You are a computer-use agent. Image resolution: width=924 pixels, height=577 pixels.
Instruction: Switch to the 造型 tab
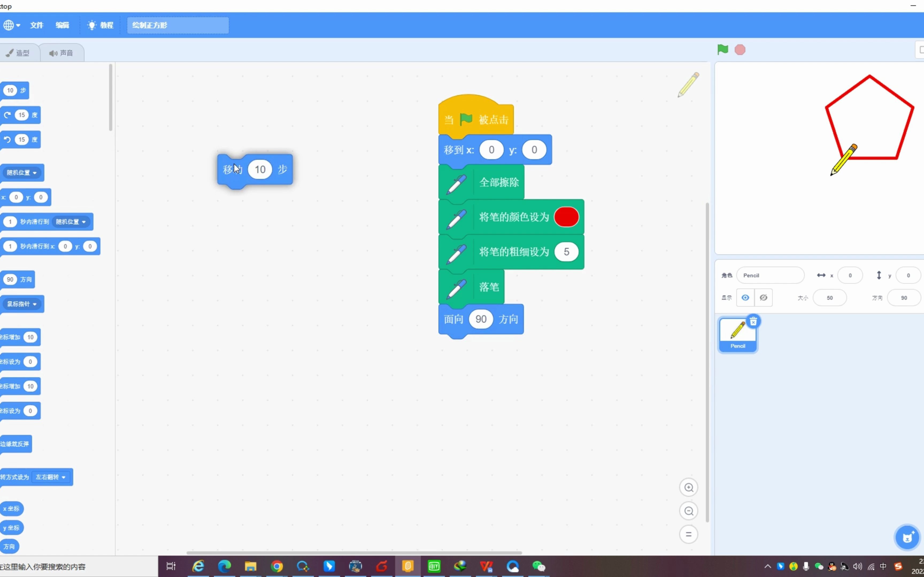[19, 53]
